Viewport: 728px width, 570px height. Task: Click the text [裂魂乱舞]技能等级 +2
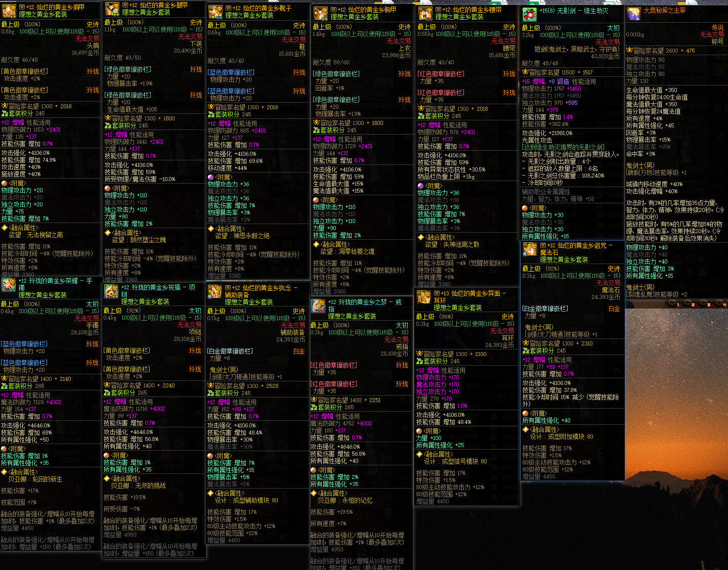(657, 294)
